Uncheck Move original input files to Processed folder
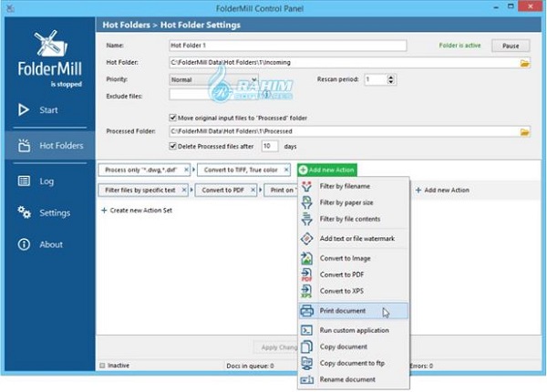Image resolution: width=547 pixels, height=392 pixels. (172, 118)
